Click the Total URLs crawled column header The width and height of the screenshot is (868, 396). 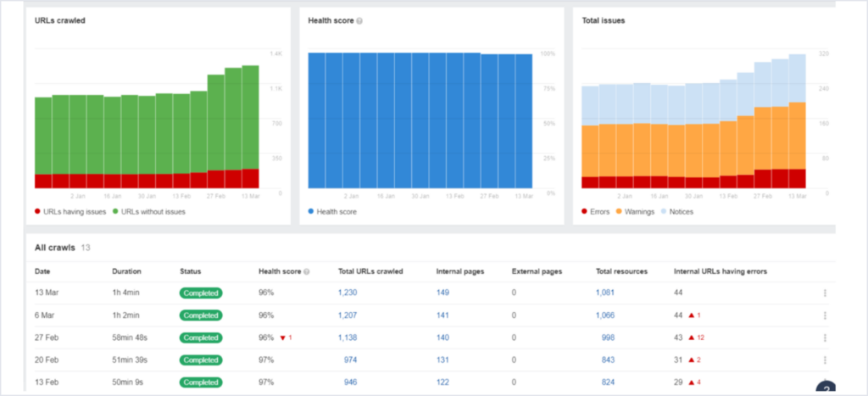click(x=370, y=271)
